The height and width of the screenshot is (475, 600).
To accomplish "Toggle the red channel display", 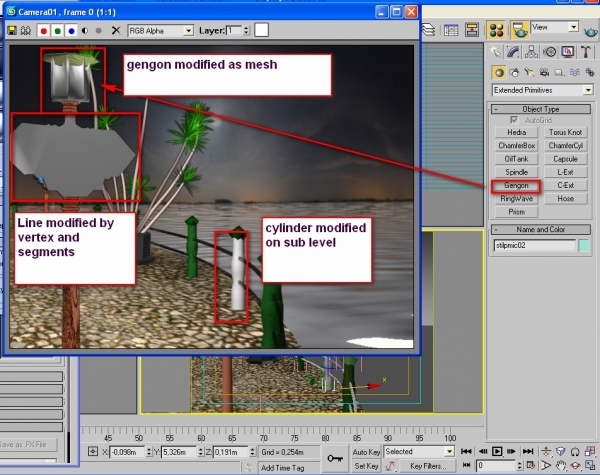I will [44, 31].
